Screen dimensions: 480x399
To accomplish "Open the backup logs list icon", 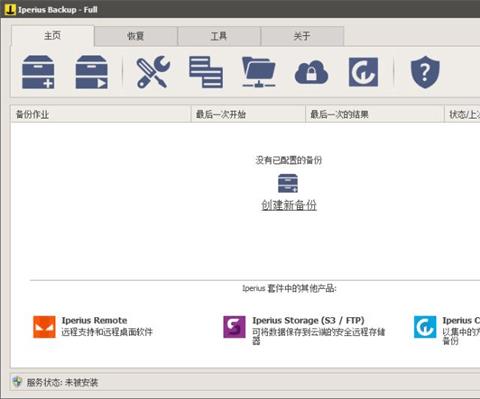I will tap(206, 72).
